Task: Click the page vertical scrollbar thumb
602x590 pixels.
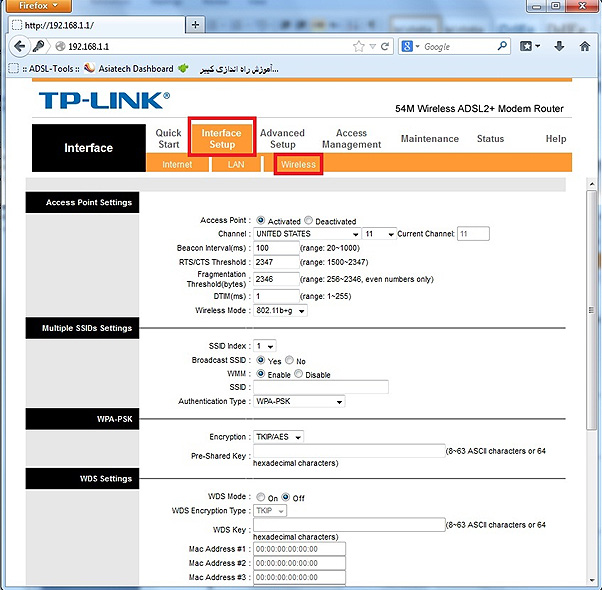Action: click(591, 310)
